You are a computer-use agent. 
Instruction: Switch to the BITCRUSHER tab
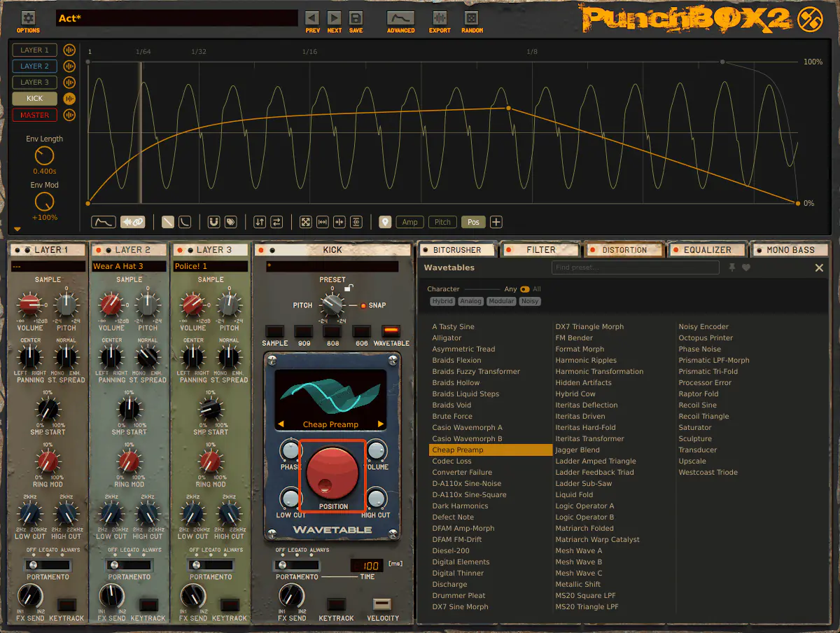457,250
